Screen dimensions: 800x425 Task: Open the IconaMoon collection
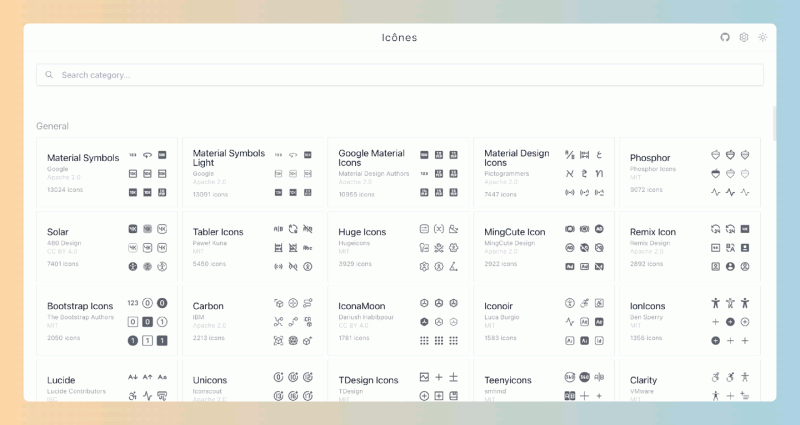[x=398, y=320]
